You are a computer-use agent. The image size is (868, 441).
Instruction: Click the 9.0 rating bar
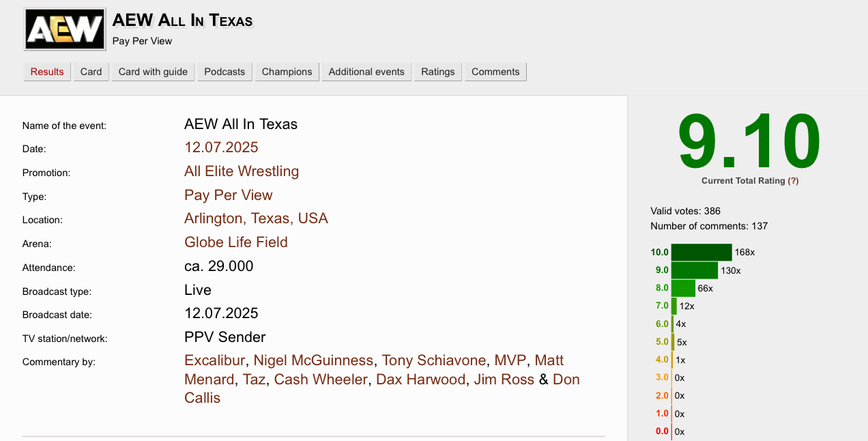[695, 270]
